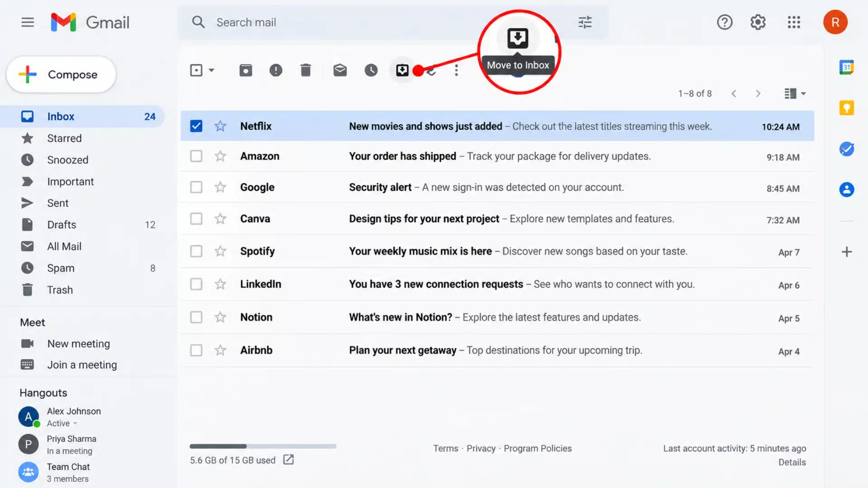The height and width of the screenshot is (488, 868).
Task: Snooze the selected email
Action: [x=371, y=70]
